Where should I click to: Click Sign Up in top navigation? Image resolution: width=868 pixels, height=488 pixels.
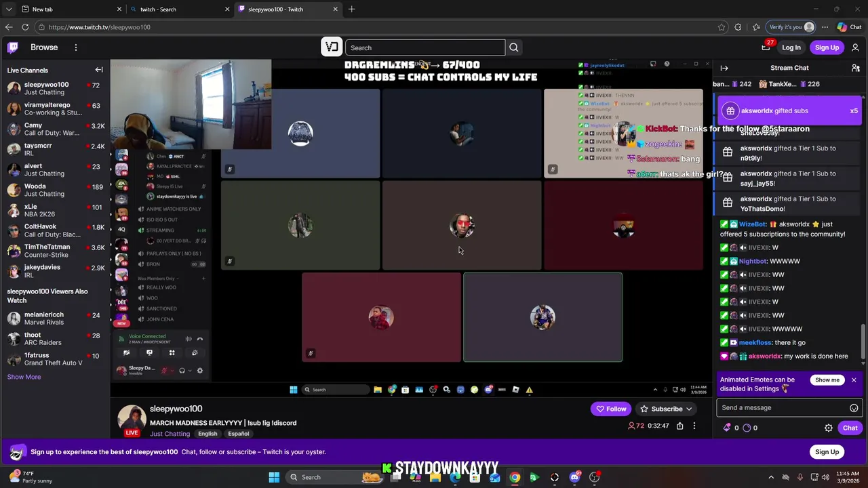click(x=827, y=47)
